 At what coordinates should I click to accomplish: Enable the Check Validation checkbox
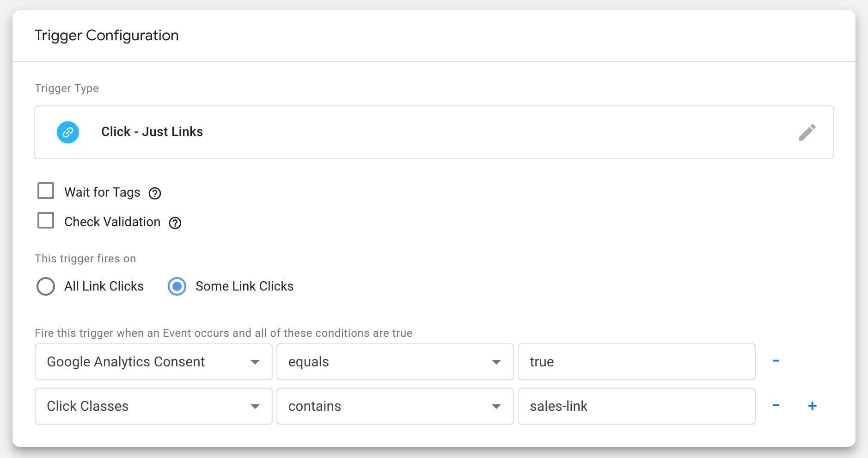coord(46,220)
